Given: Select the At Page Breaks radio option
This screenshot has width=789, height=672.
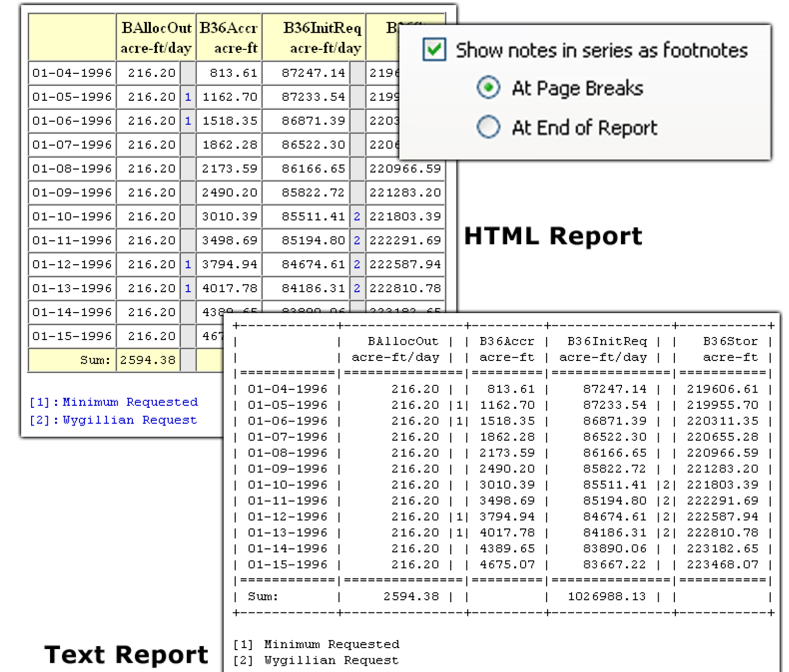Looking at the screenshot, I should 488,88.
